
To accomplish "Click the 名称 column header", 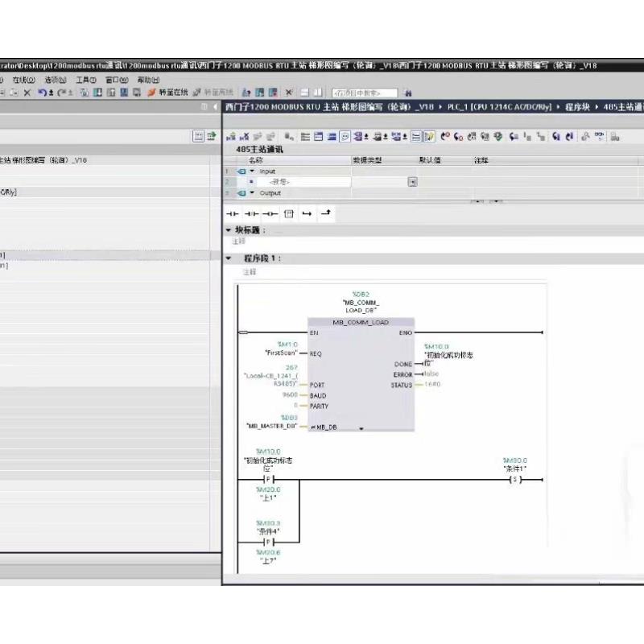I will click(x=255, y=160).
